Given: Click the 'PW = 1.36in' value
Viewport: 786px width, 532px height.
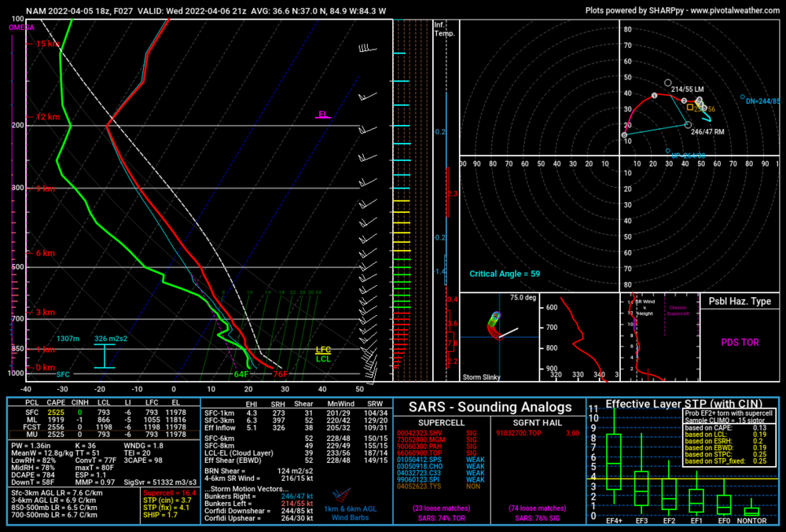Looking at the screenshot, I should (x=31, y=446).
